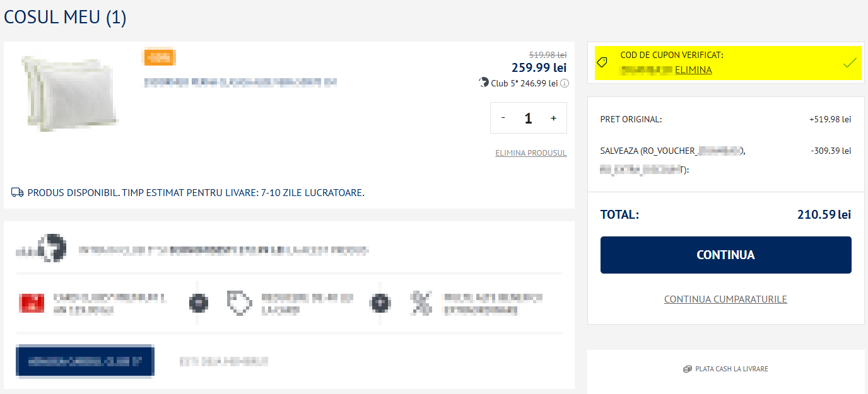Remove coupon with ELIMINA link

coord(693,70)
